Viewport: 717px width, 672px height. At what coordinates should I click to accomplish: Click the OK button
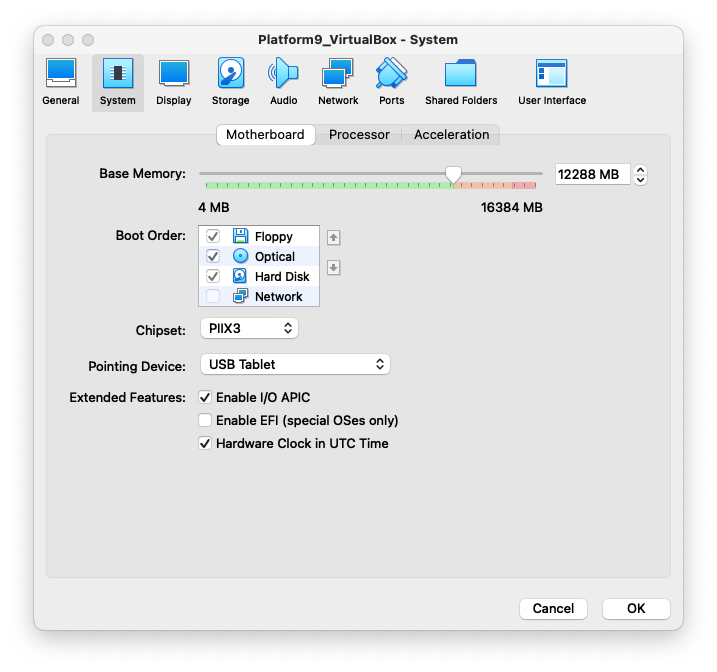tap(636, 608)
